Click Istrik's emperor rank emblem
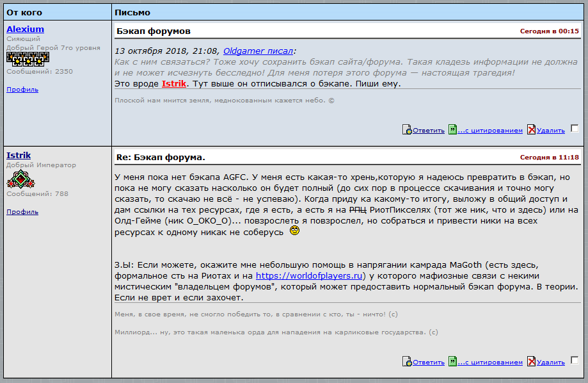 (20, 179)
